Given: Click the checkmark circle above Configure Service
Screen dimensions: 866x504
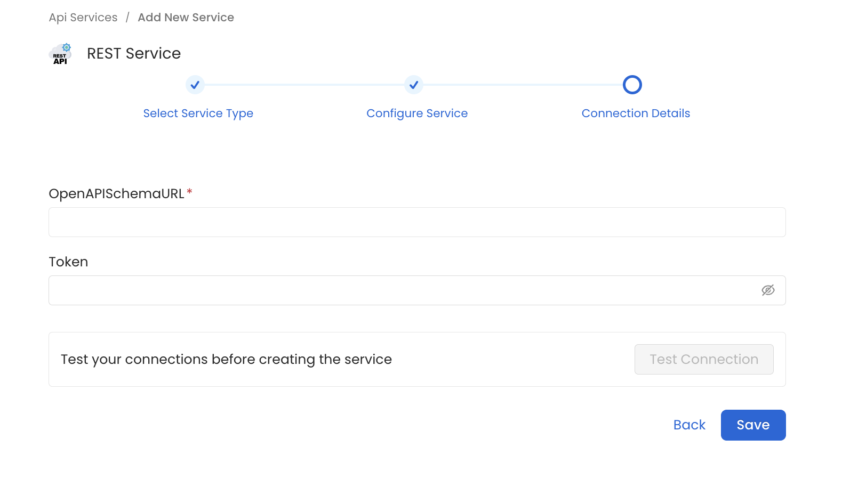Looking at the screenshot, I should [414, 85].
